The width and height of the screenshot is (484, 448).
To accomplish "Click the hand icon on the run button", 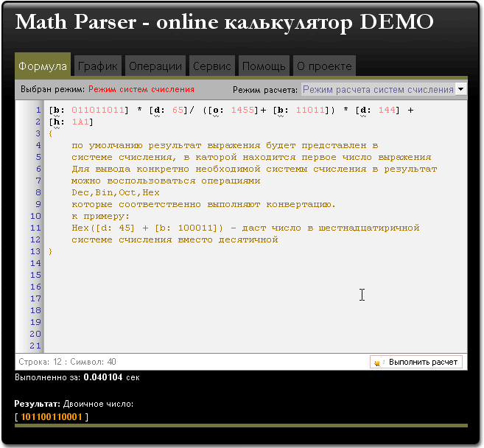I will (x=379, y=363).
